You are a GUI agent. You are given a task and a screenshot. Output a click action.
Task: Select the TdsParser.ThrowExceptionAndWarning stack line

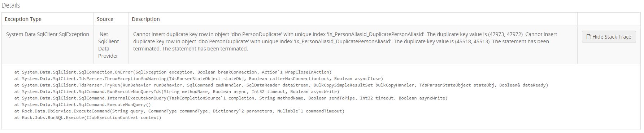click(x=199, y=79)
